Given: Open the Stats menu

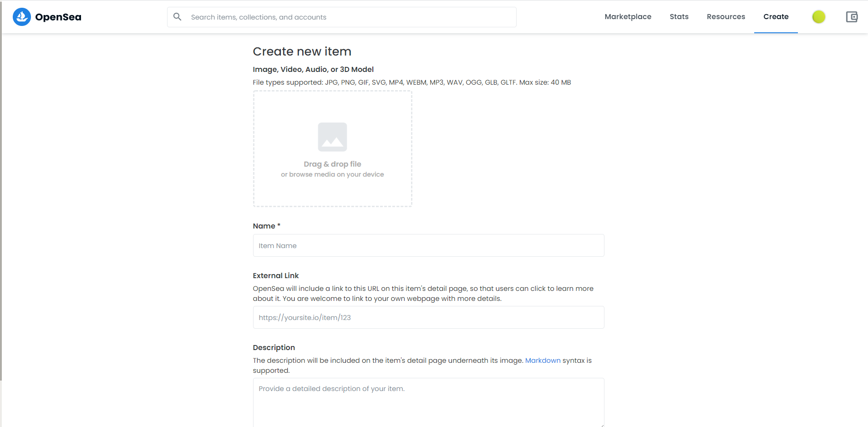Looking at the screenshot, I should coord(679,17).
